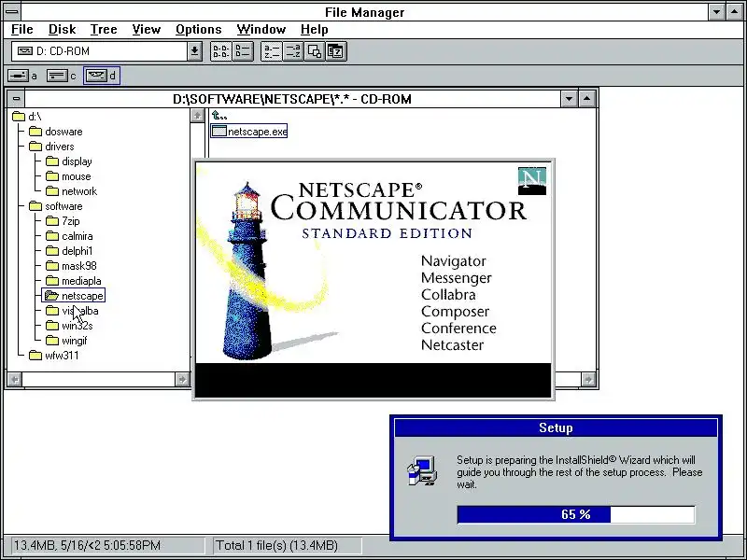Open the Window menu
Image resolution: width=747 pixels, height=560 pixels.
pyautogui.click(x=261, y=30)
